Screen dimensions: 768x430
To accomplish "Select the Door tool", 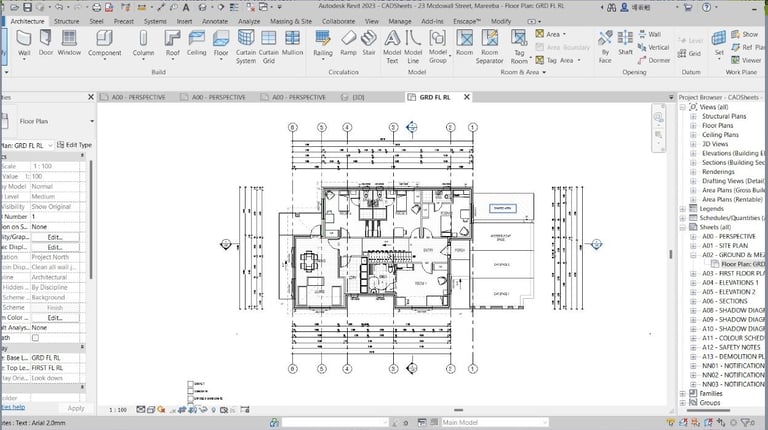I will pos(46,42).
